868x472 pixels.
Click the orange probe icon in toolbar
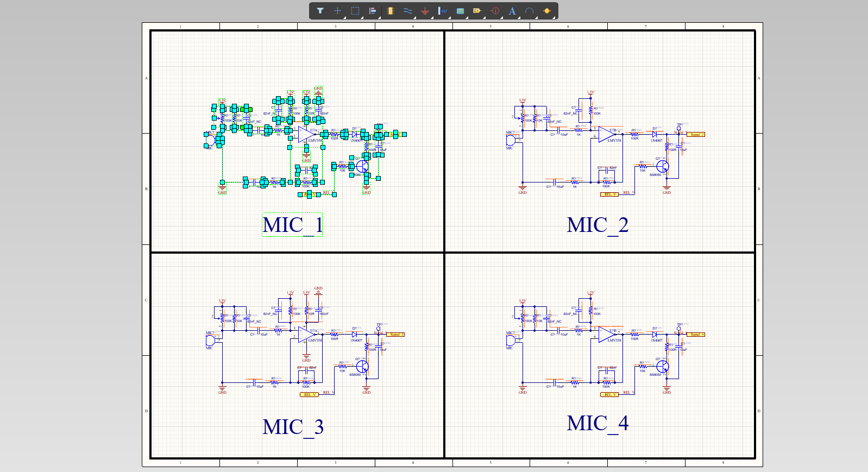point(546,11)
